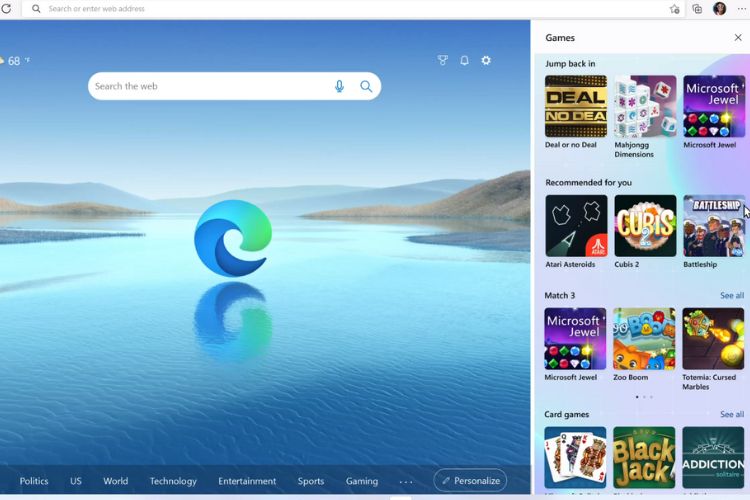
Task: Select the World news tab
Action: click(116, 481)
